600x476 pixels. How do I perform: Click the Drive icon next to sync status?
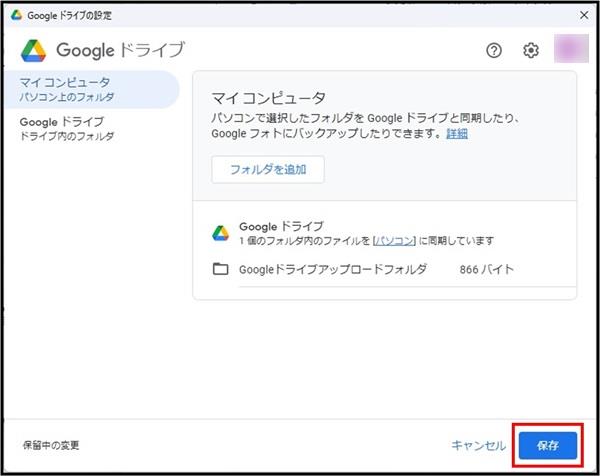click(x=221, y=233)
